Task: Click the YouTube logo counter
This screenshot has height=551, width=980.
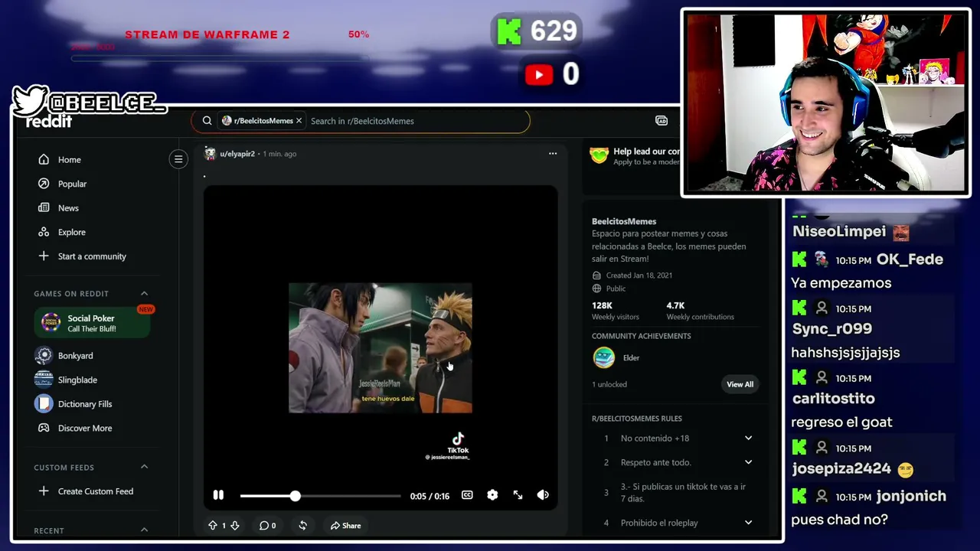Action: tap(540, 74)
